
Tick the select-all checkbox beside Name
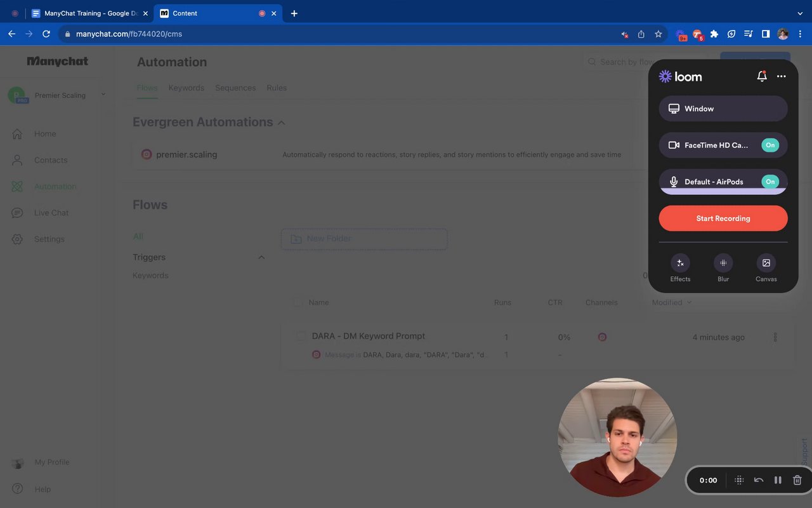pyautogui.click(x=298, y=302)
